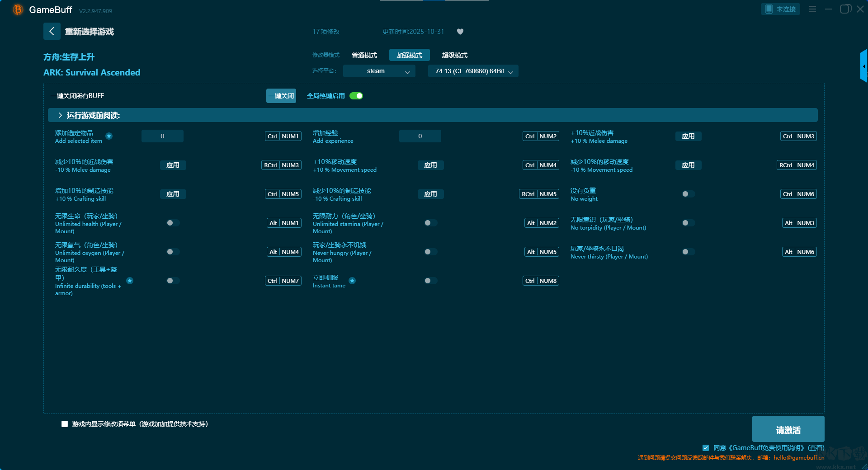Click the 一键关闭 close-all-buffs button
Screen dimensions: 868x470
[281, 96]
